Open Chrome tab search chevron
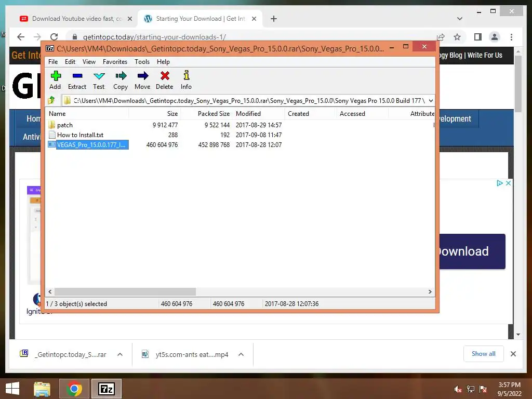The width and height of the screenshot is (532, 399). click(460, 19)
